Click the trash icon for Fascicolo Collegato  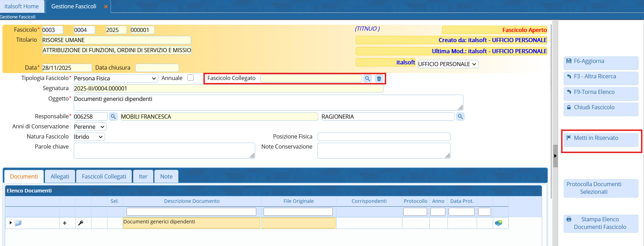pos(379,79)
